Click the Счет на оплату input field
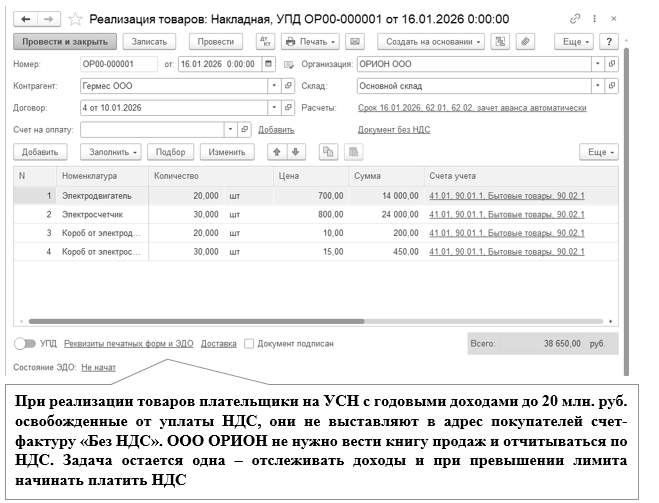Image resolution: width=659 pixels, height=503 pixels. tap(152, 129)
